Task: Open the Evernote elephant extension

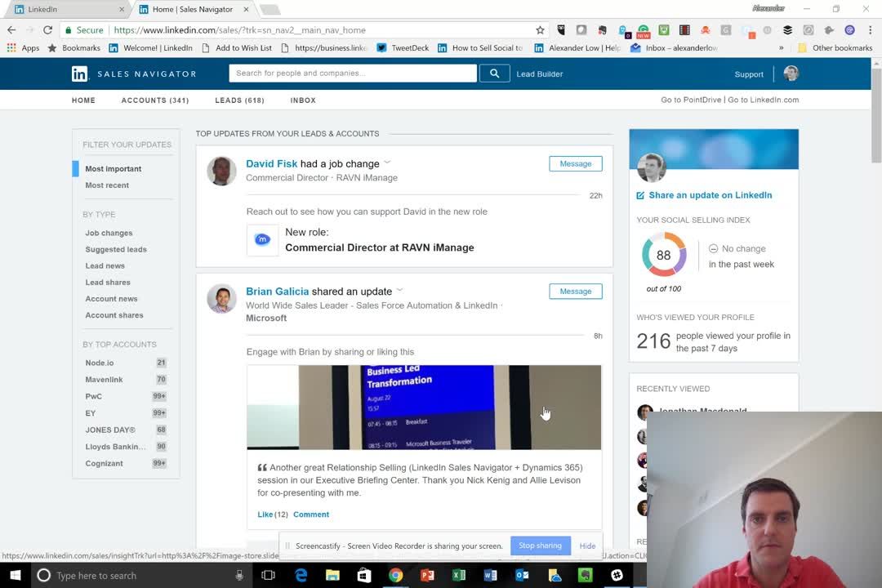Action: click(602, 30)
